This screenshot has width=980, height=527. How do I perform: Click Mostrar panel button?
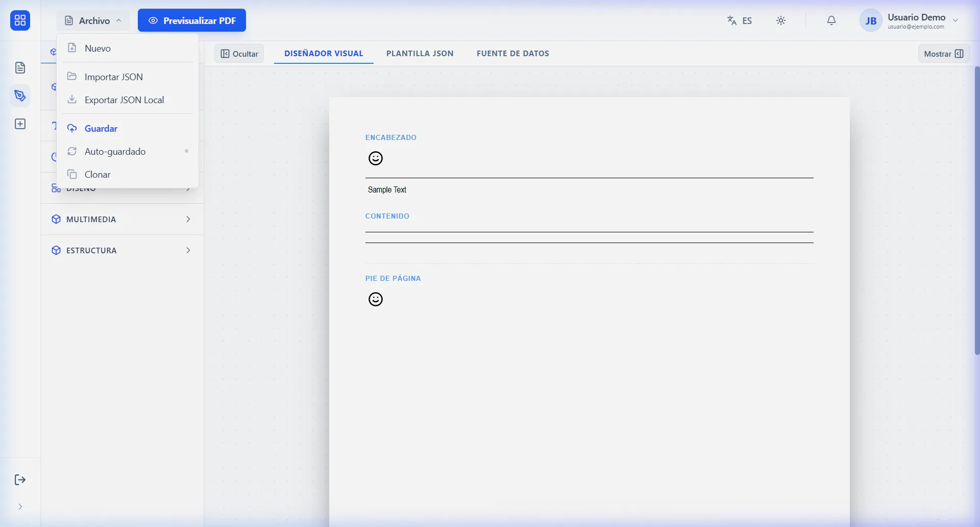pyautogui.click(x=944, y=54)
